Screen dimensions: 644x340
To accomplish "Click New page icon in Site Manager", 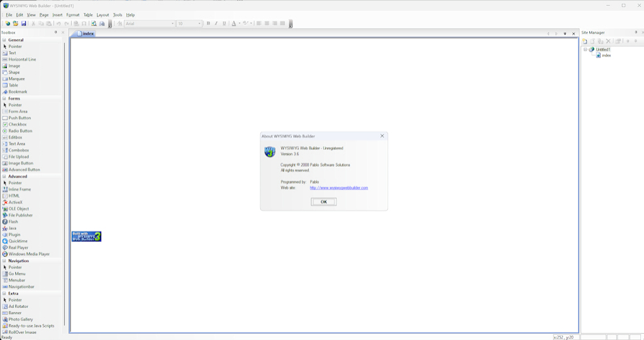I will [585, 41].
